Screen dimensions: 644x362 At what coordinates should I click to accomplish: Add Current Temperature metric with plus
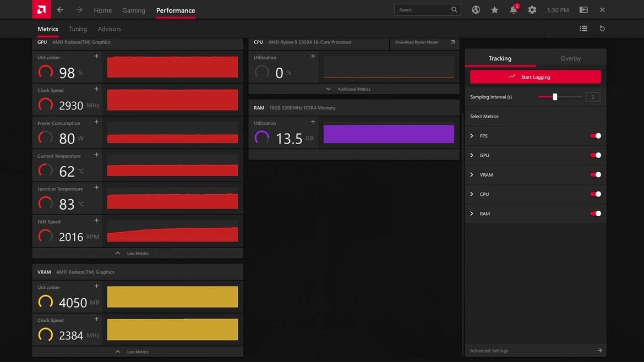96,155
